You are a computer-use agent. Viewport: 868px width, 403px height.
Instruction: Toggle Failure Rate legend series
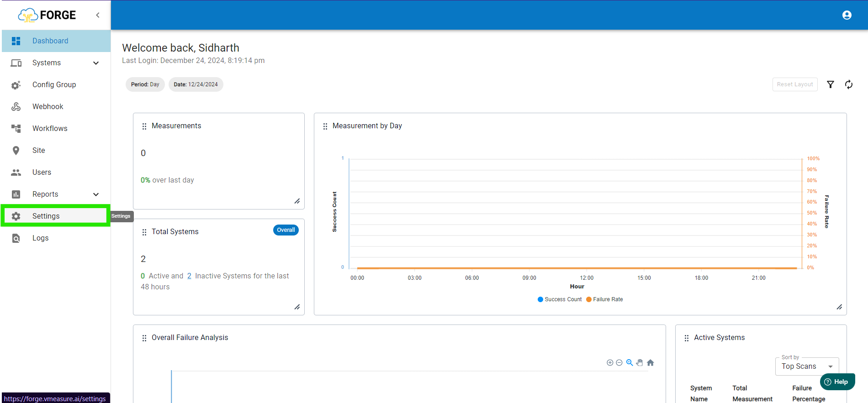[604, 299]
